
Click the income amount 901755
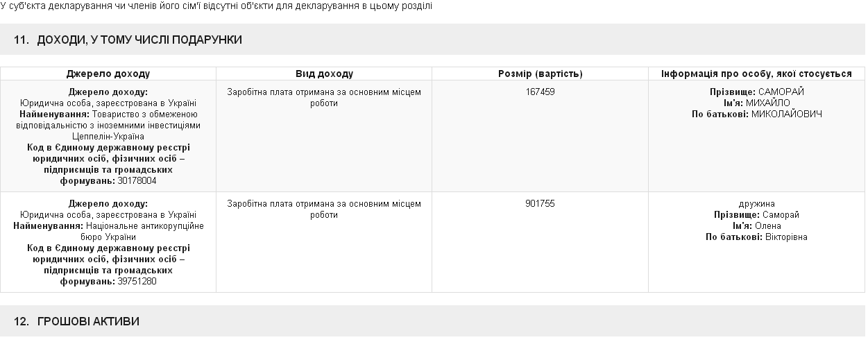tap(540, 204)
